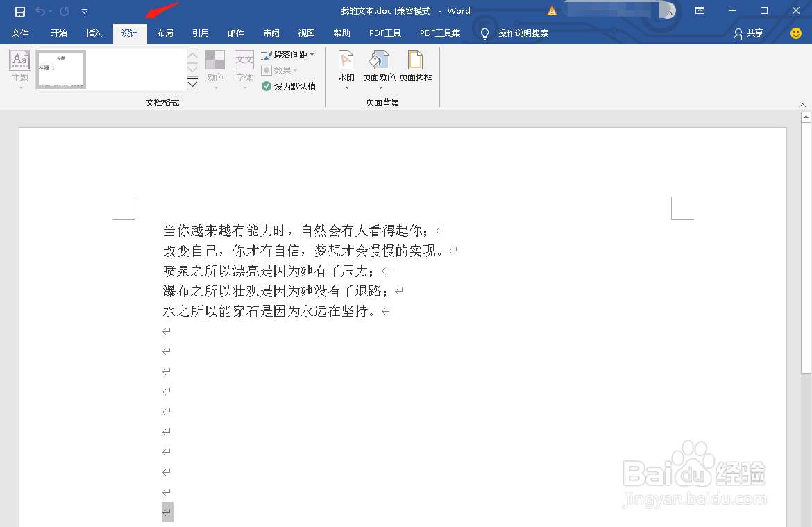The height and width of the screenshot is (527, 812).
Task: Select the 标题1 style thumbnail in the gallery
Action: (x=60, y=69)
